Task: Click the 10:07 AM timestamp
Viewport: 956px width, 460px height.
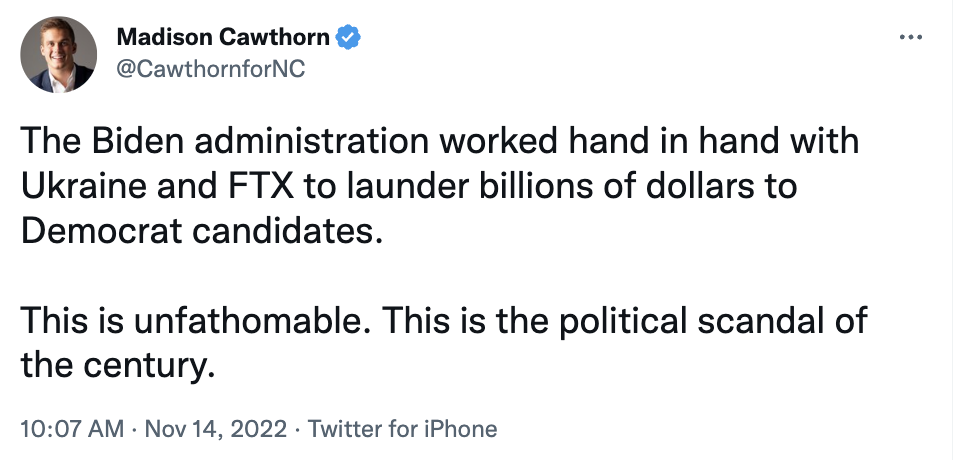Action: pos(72,429)
